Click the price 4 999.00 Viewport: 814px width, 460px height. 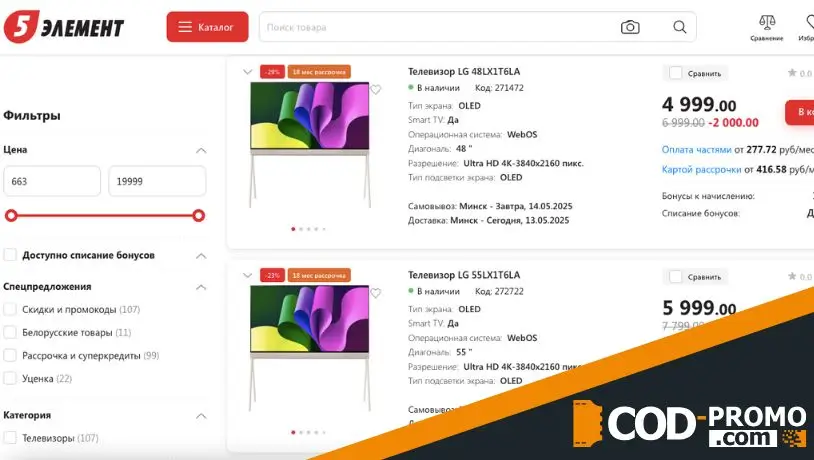[699, 105]
